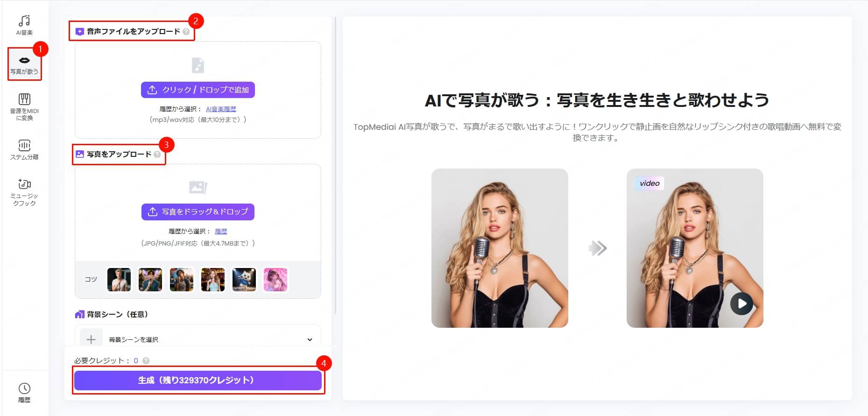
Task: Open the AI音楽 sidebar tool
Action: tap(24, 25)
